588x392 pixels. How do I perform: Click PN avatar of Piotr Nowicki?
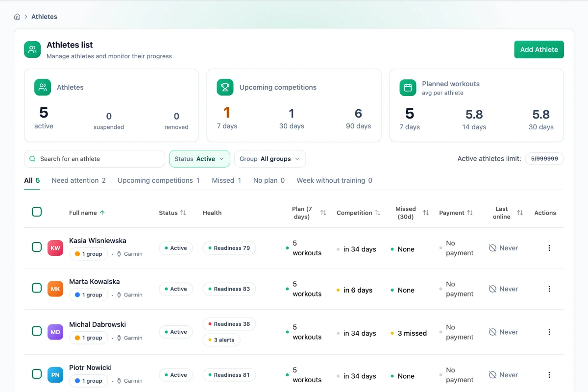tap(55, 375)
